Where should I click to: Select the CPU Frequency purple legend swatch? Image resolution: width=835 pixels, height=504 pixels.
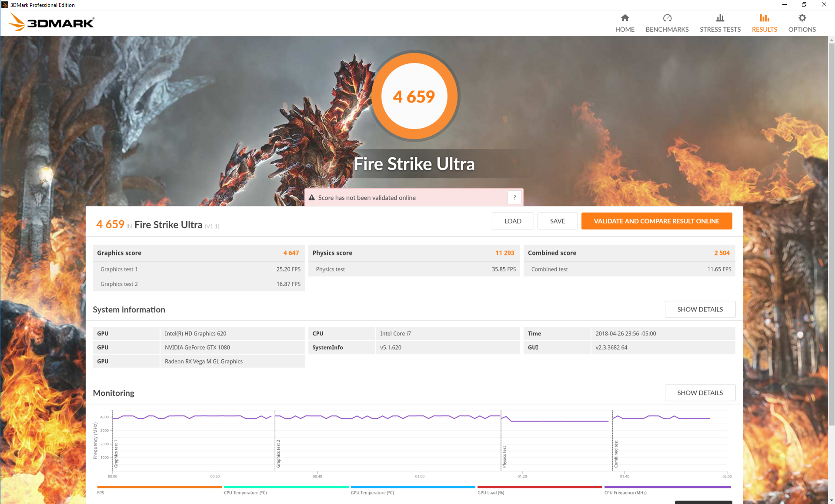tap(667, 487)
